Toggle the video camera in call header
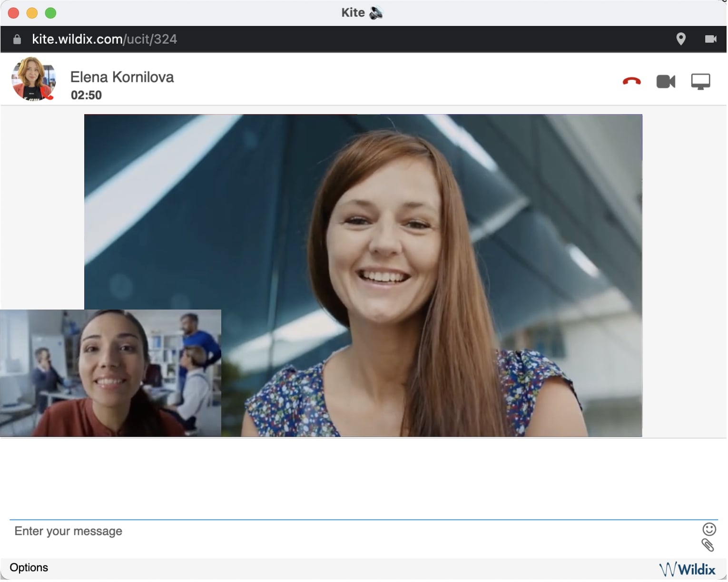The width and height of the screenshot is (728, 582). coord(666,82)
